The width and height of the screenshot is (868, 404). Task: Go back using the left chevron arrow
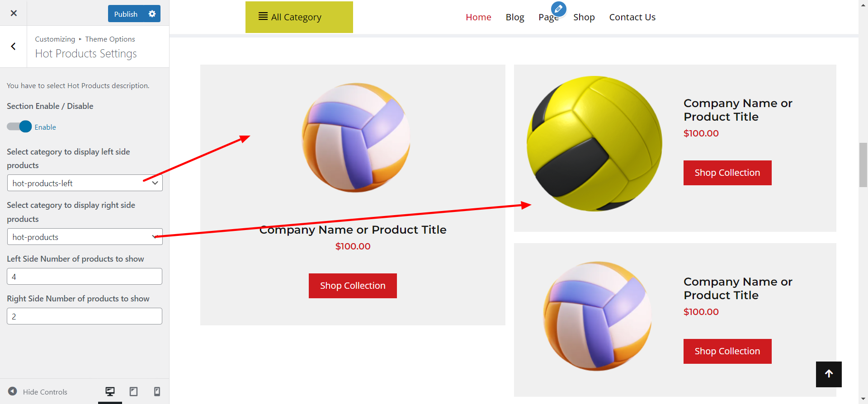[14, 47]
